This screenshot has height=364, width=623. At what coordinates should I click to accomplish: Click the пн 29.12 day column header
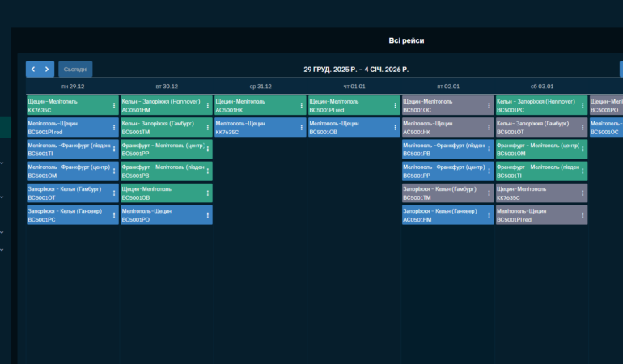73,86
